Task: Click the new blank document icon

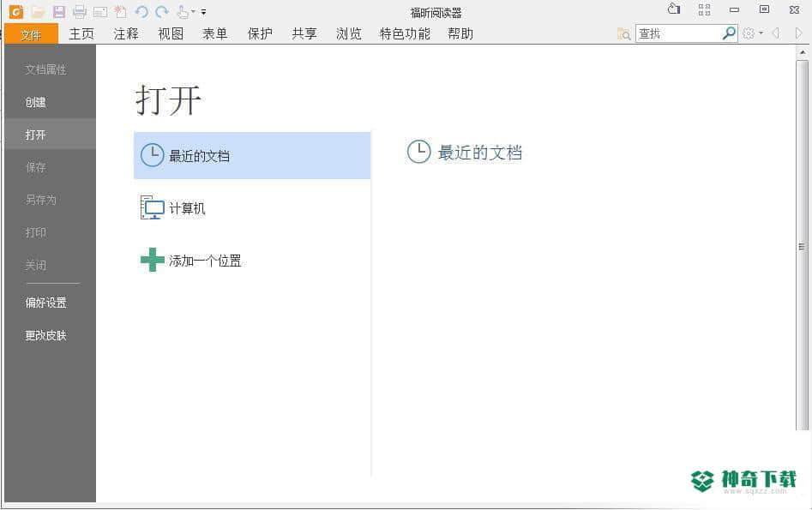Action: (120, 11)
